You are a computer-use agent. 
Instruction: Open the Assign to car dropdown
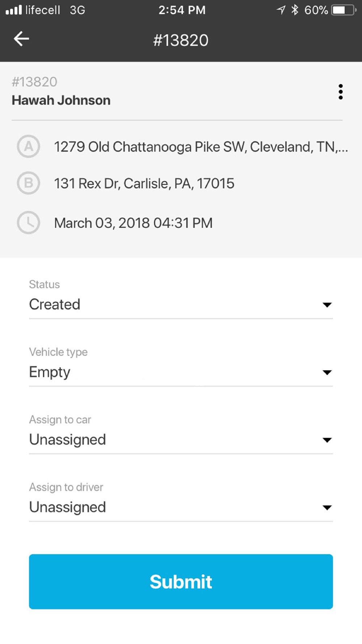pyautogui.click(x=181, y=440)
